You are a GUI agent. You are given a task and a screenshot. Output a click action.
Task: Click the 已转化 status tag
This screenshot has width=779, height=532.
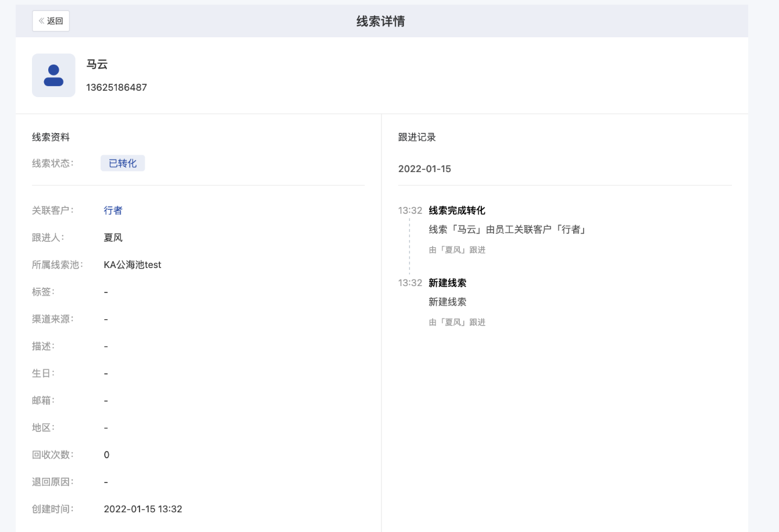123,163
